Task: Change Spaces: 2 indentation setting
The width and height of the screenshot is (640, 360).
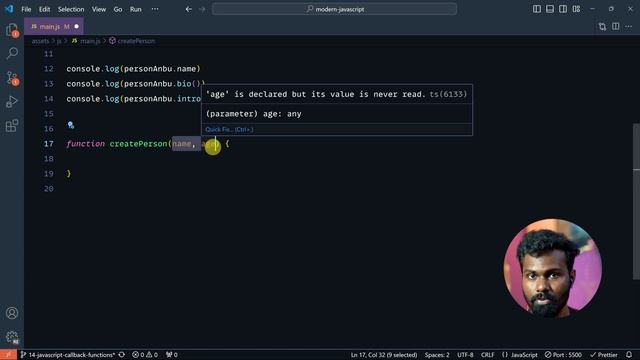Action: (x=437, y=355)
